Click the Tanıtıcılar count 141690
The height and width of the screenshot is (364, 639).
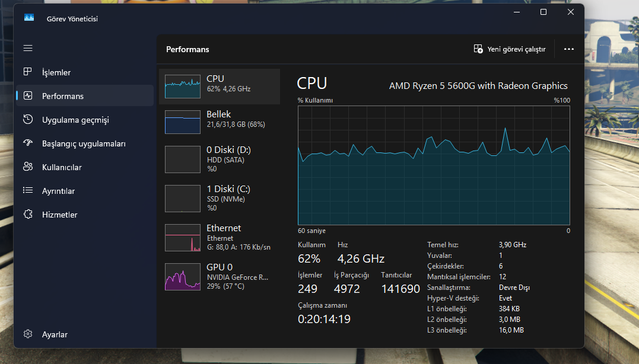point(400,289)
